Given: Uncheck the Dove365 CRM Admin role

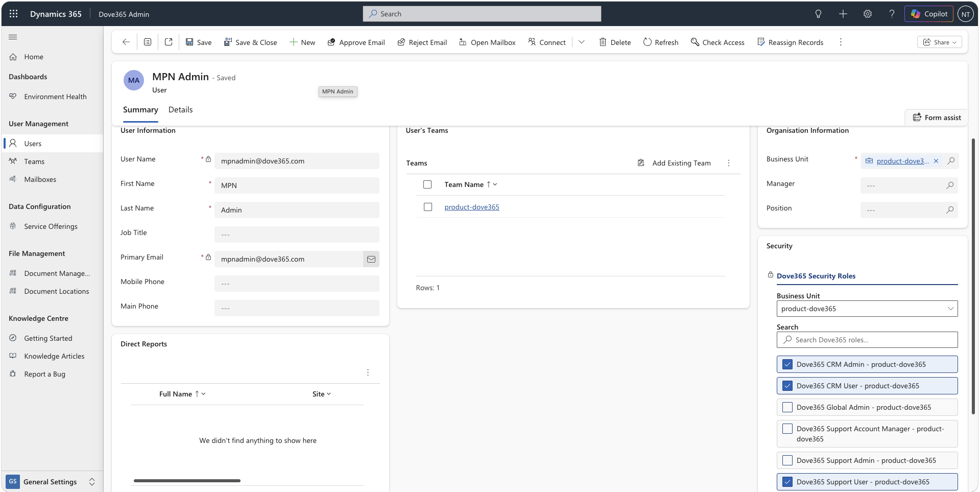Looking at the screenshot, I should coord(787,364).
